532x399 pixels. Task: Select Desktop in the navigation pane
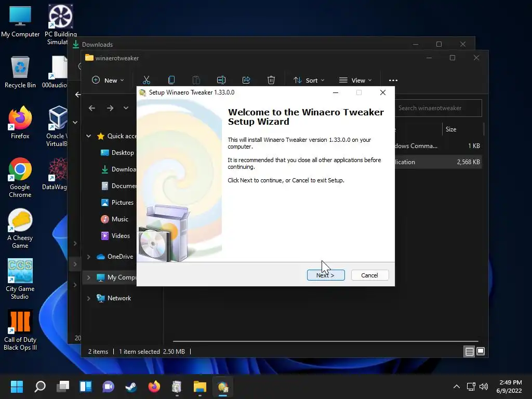click(117, 153)
